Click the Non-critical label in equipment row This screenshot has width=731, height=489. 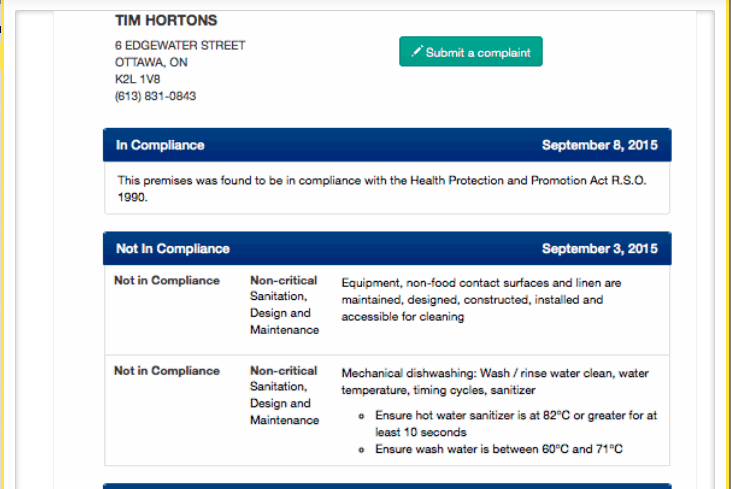(x=283, y=281)
